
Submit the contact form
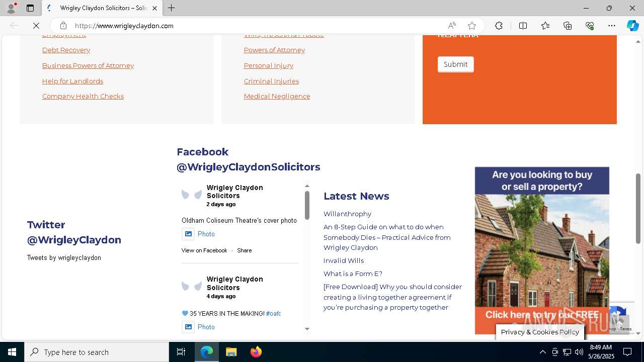coord(455,64)
